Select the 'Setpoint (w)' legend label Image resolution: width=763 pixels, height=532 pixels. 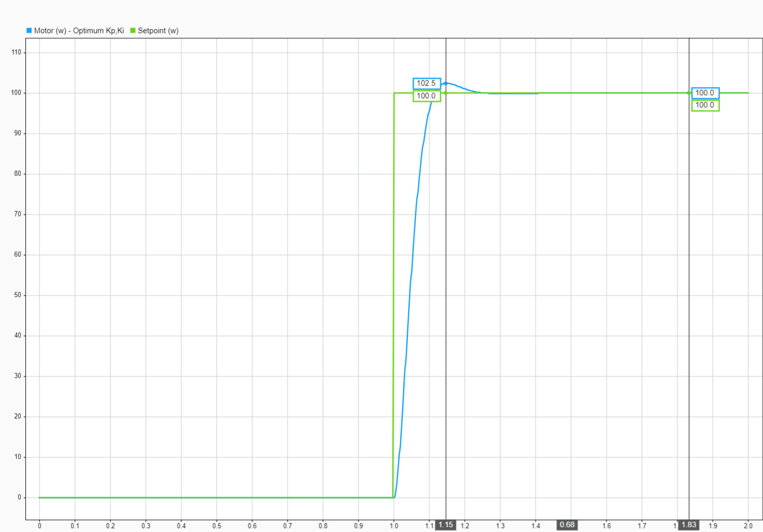click(158, 31)
